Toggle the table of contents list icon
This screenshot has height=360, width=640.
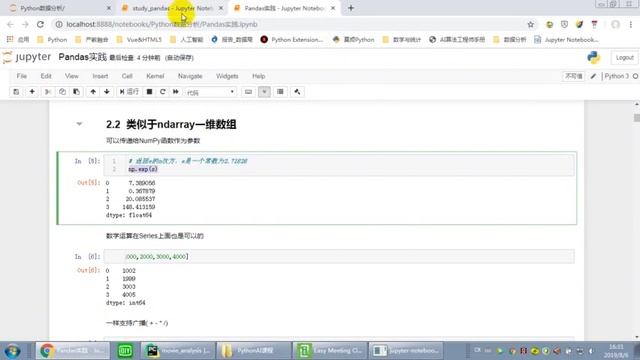[280, 92]
